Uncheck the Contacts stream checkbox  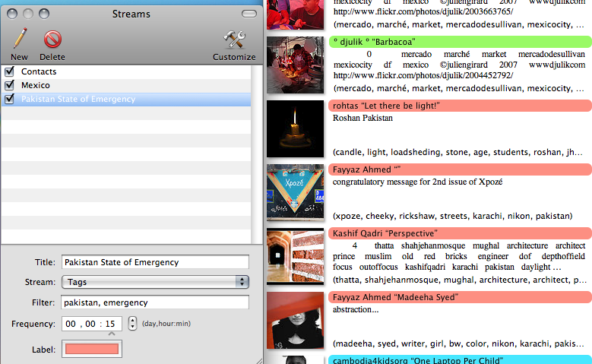pyautogui.click(x=9, y=71)
